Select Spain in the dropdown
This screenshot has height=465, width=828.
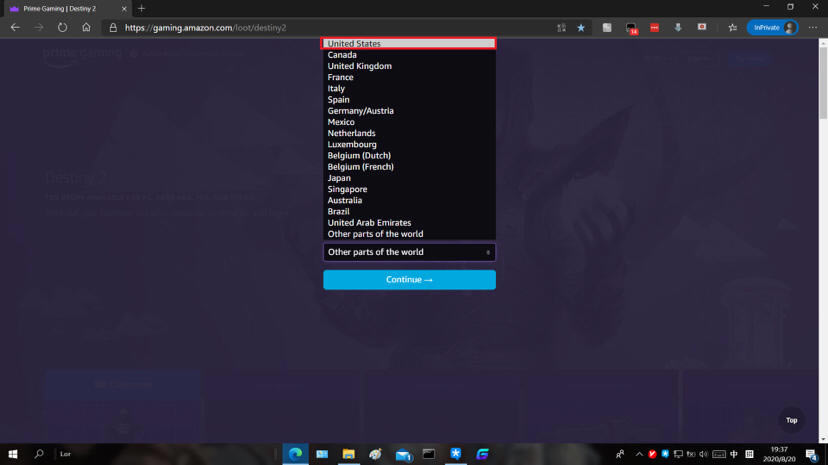pos(409,99)
